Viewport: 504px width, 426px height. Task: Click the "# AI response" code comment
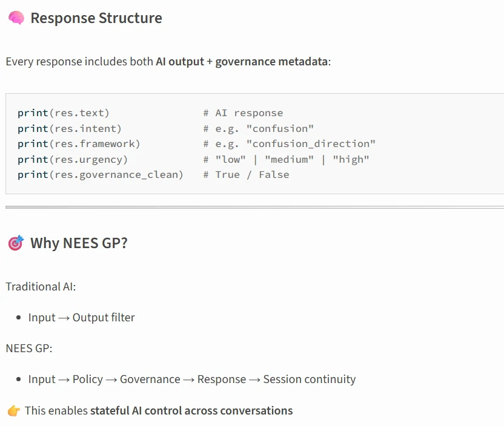pos(243,113)
